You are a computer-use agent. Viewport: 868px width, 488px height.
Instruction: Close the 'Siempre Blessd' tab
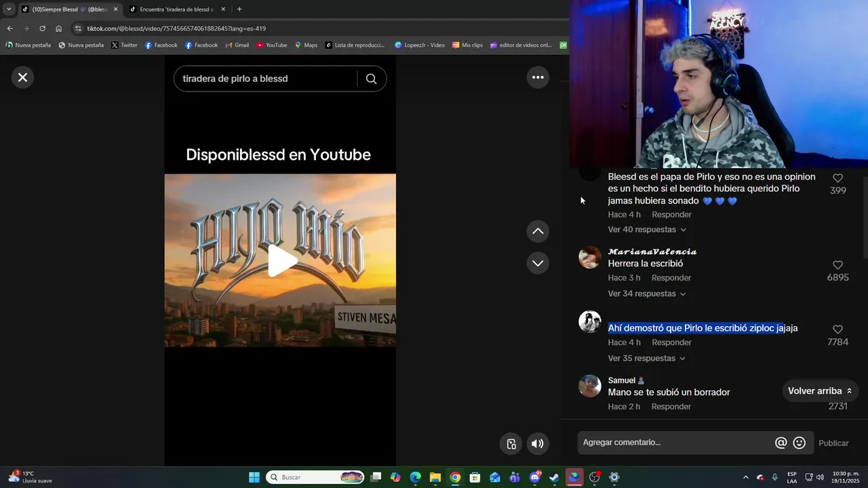(x=115, y=9)
